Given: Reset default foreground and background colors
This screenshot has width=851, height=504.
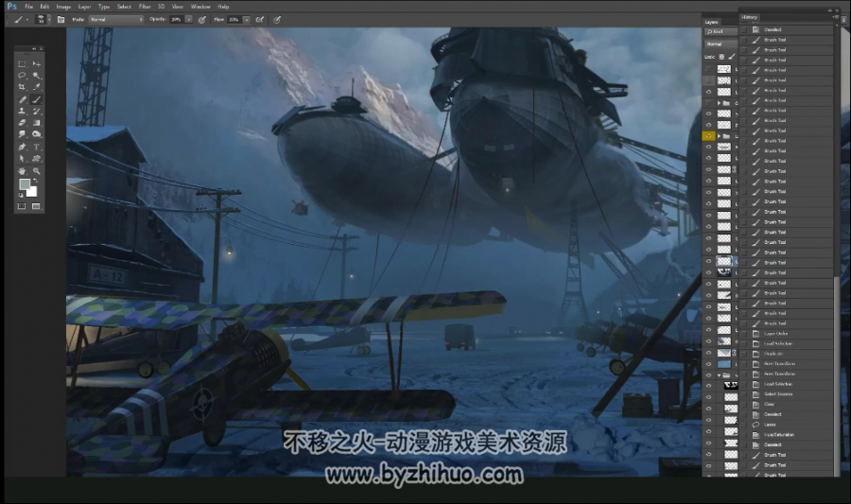Looking at the screenshot, I should click(21, 195).
